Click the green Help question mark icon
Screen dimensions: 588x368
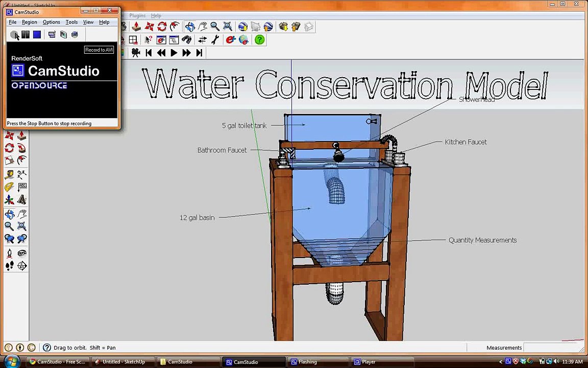(x=260, y=40)
